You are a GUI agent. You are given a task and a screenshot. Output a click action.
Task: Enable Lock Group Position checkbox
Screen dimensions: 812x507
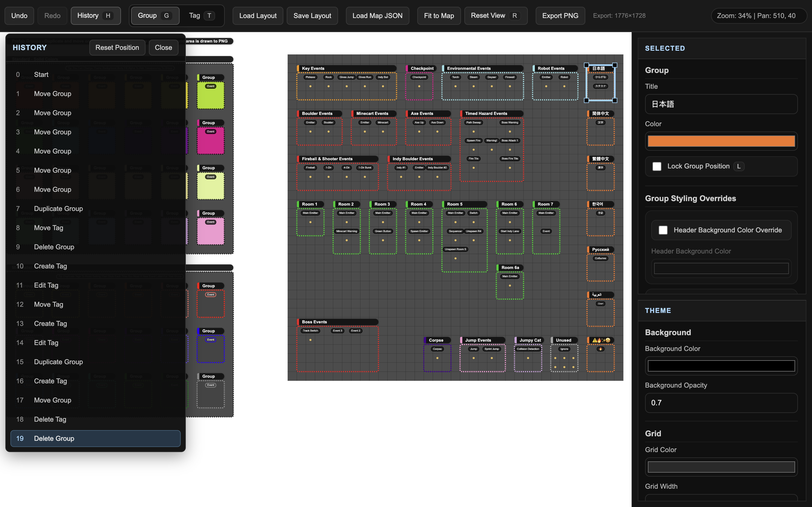[x=657, y=166]
